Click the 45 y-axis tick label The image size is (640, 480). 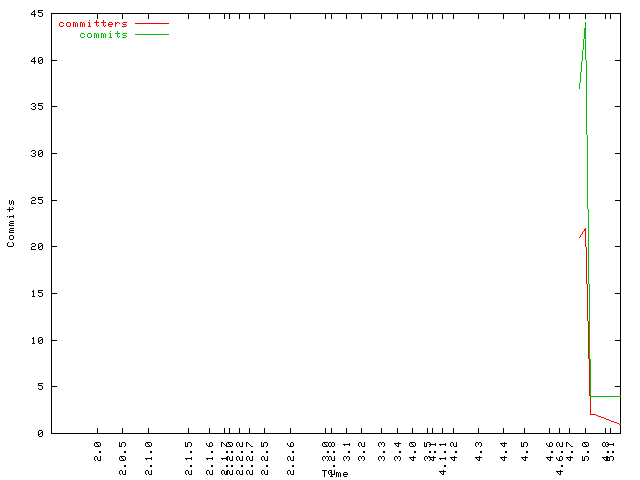pyautogui.click(x=36, y=14)
